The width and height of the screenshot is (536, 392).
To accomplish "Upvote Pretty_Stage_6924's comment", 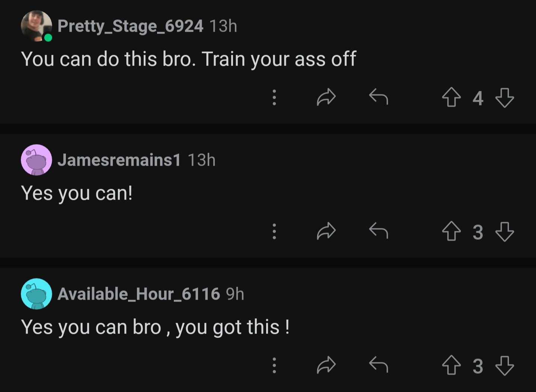I will coord(451,98).
